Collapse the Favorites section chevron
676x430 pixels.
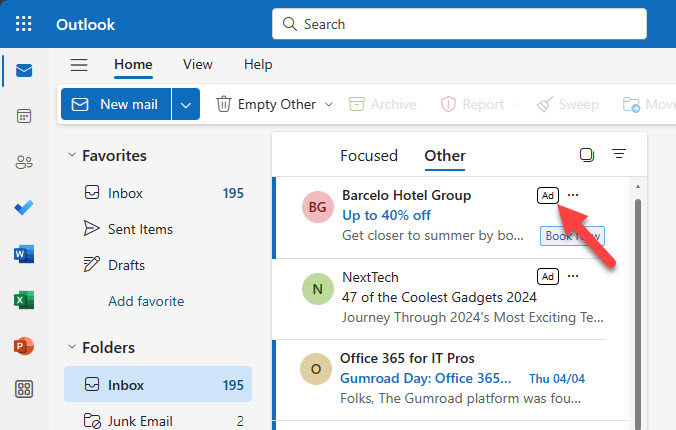tap(72, 155)
